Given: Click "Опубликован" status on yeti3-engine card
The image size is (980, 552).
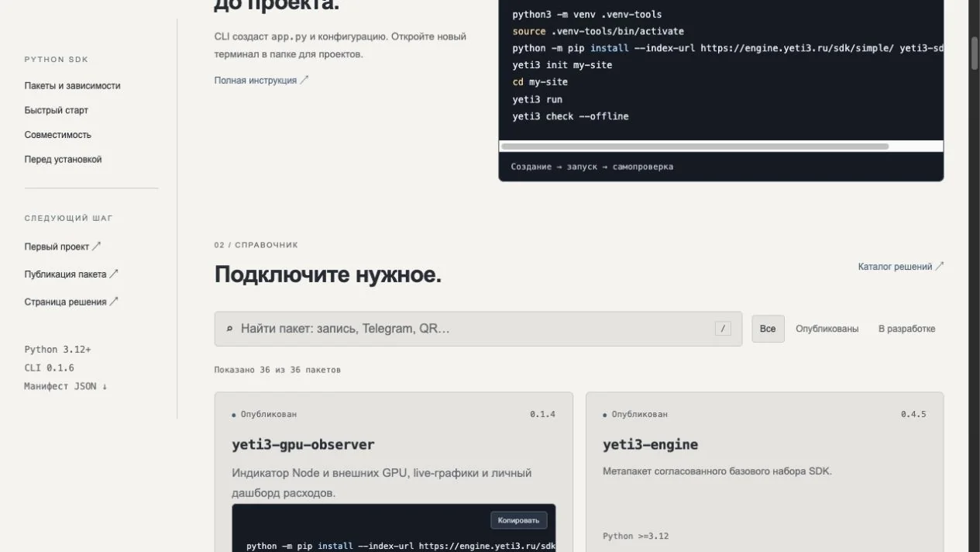Looking at the screenshot, I should click(x=635, y=415).
